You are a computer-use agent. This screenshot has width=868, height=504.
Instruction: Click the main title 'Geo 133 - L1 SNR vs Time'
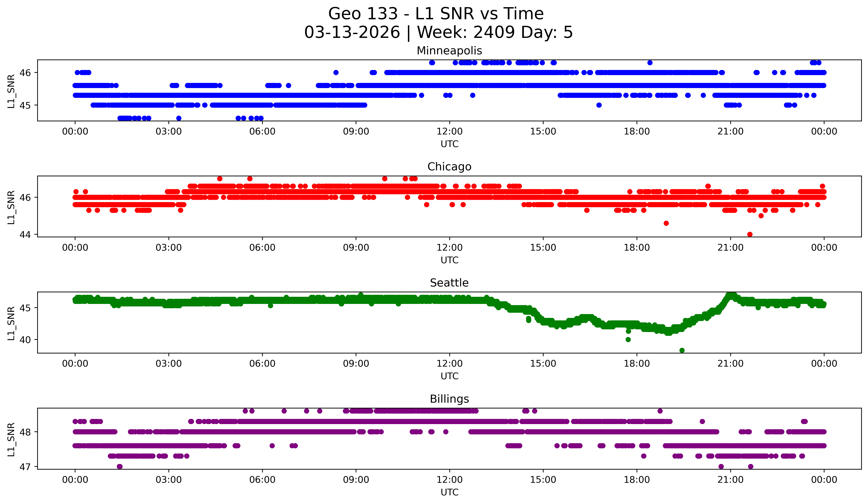coord(436,14)
